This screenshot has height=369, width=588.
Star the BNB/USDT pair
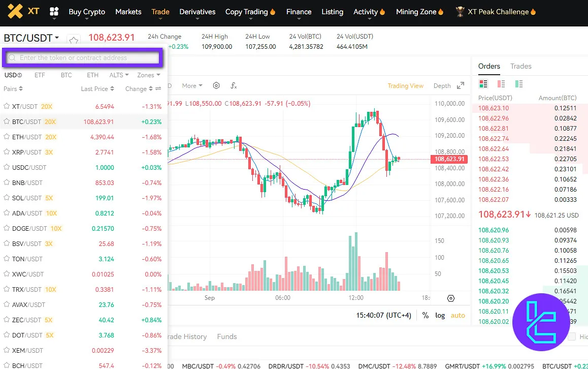point(7,182)
